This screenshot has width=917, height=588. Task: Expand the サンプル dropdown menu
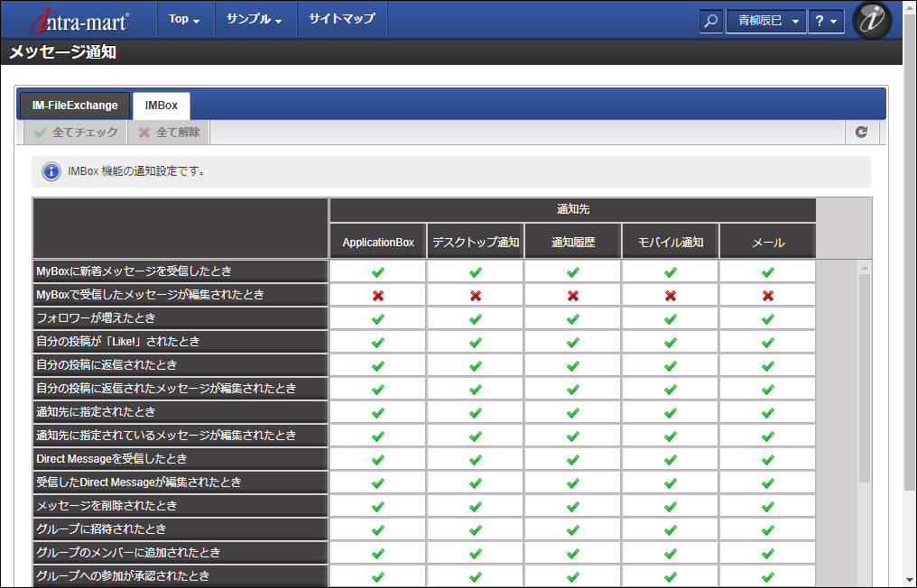[255, 19]
